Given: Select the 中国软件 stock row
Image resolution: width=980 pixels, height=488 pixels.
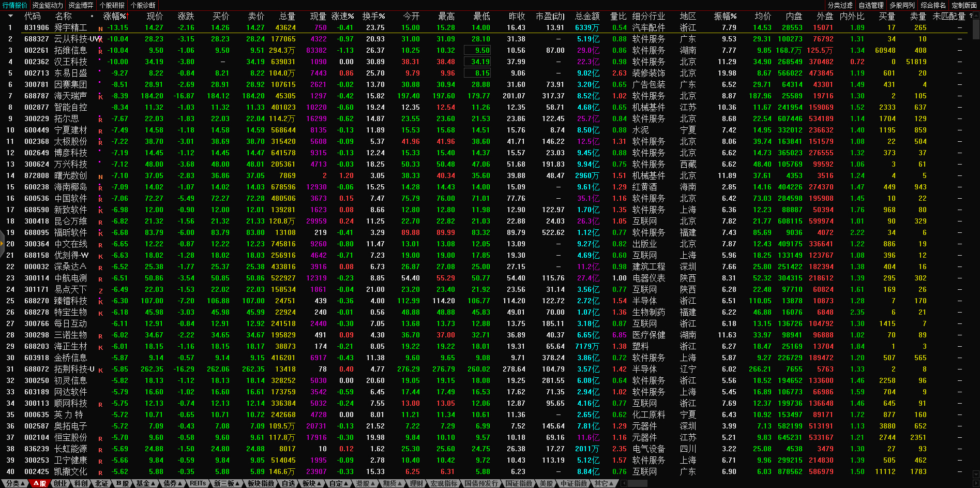Looking at the screenshot, I should point(70,198).
